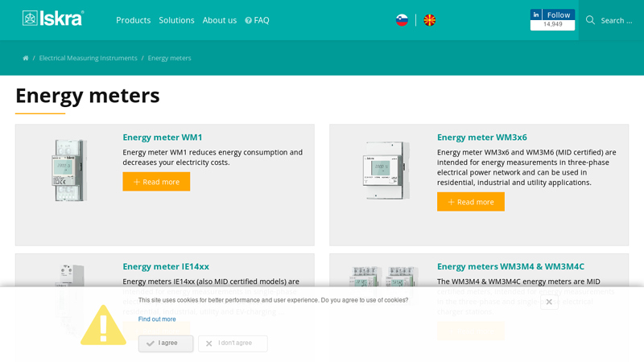Open Electrical Measuring Instruments breadcrumb
This screenshot has width=644, height=362.
88,58
